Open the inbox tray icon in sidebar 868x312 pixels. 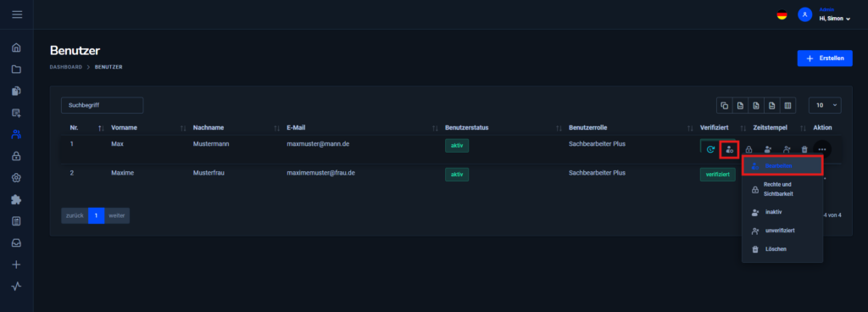tap(17, 242)
